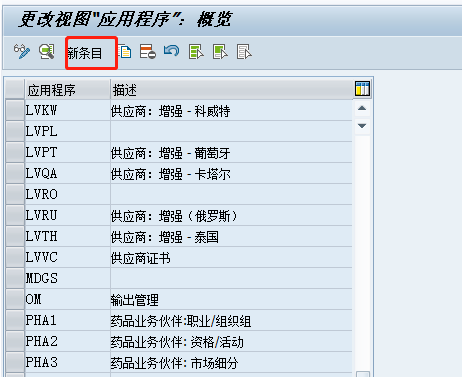
Task: Select the row marker for LVPL
Action: (15, 131)
